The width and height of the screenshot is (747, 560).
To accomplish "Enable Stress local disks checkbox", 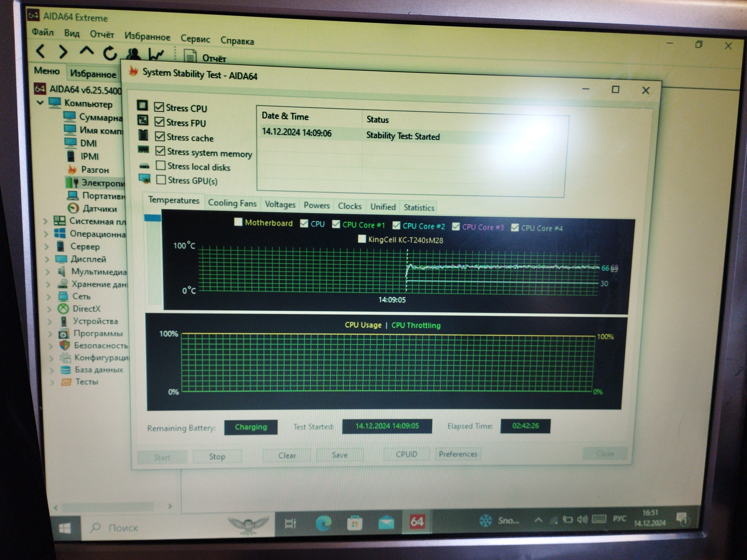I will (x=160, y=165).
